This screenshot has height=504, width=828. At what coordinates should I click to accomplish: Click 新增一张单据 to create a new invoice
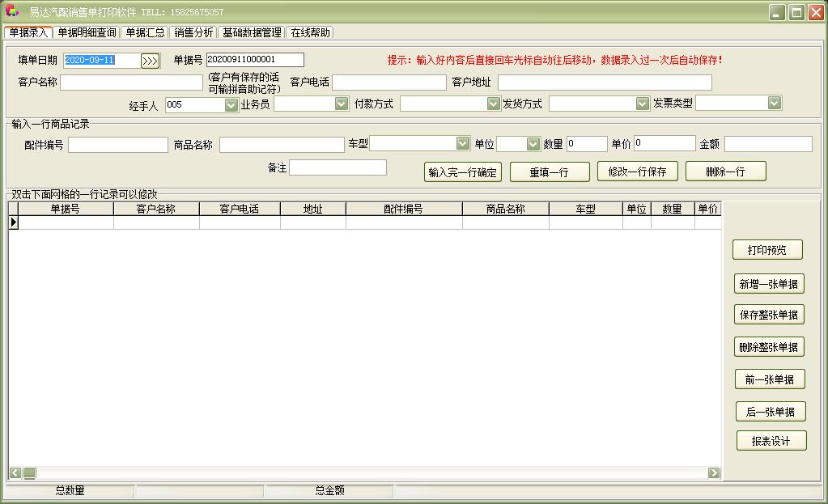(770, 283)
